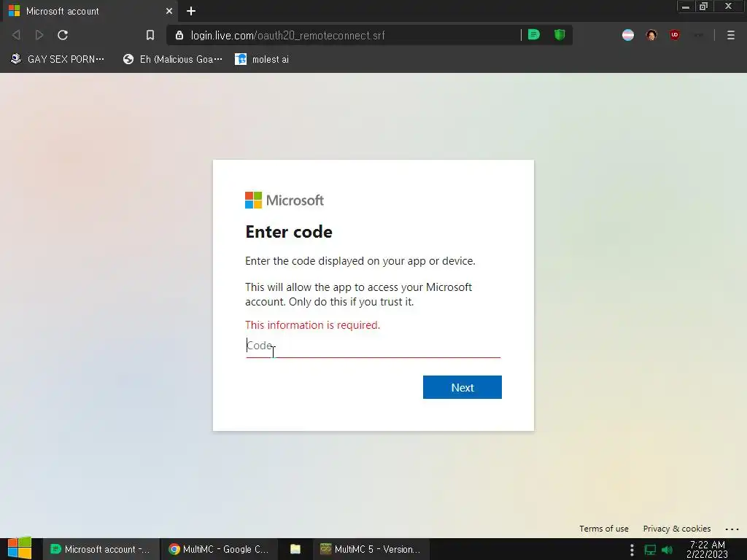Switch to Microsoft account taskbar window
This screenshot has height=560, width=747.
(100, 549)
